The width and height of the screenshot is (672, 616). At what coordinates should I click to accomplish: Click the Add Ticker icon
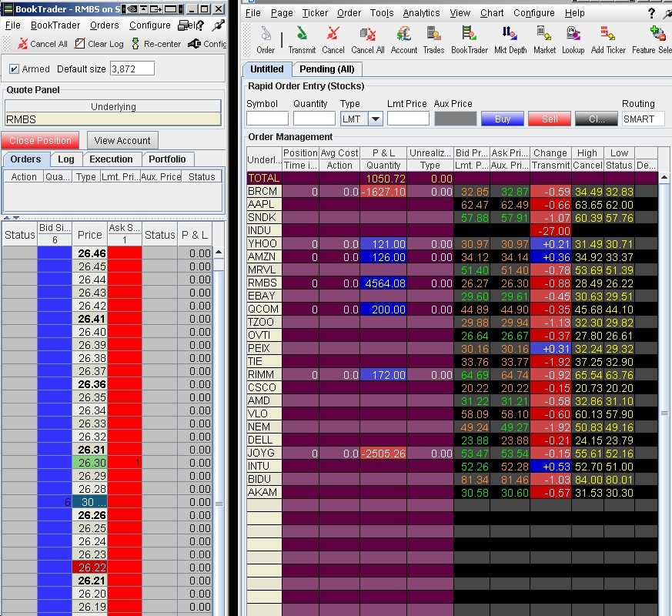(x=608, y=38)
